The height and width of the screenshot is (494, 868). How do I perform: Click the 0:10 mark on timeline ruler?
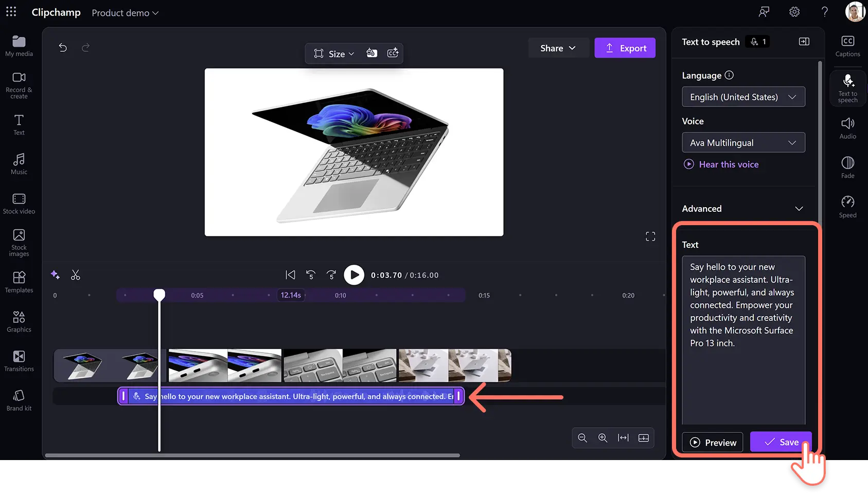coord(341,296)
